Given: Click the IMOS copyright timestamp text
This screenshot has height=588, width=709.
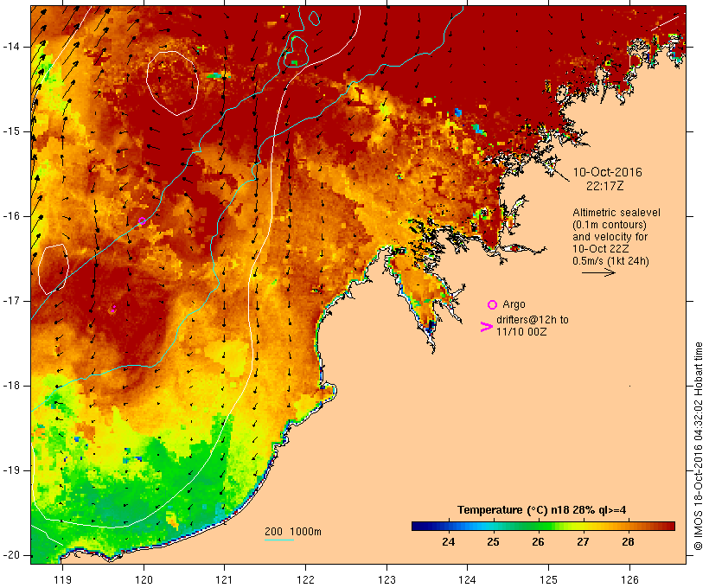Looking at the screenshot, I should coord(698,446).
